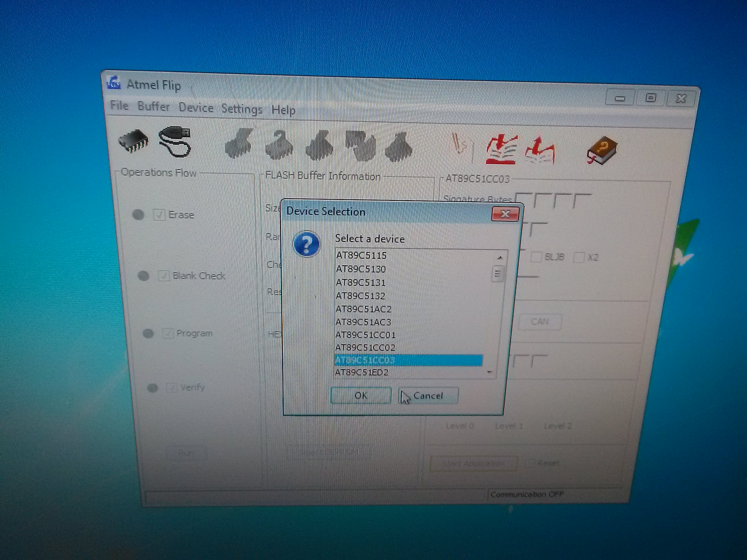Screen dimensions: 747x560
Task: Click the device list scrollbar thumb
Action: pos(497,273)
